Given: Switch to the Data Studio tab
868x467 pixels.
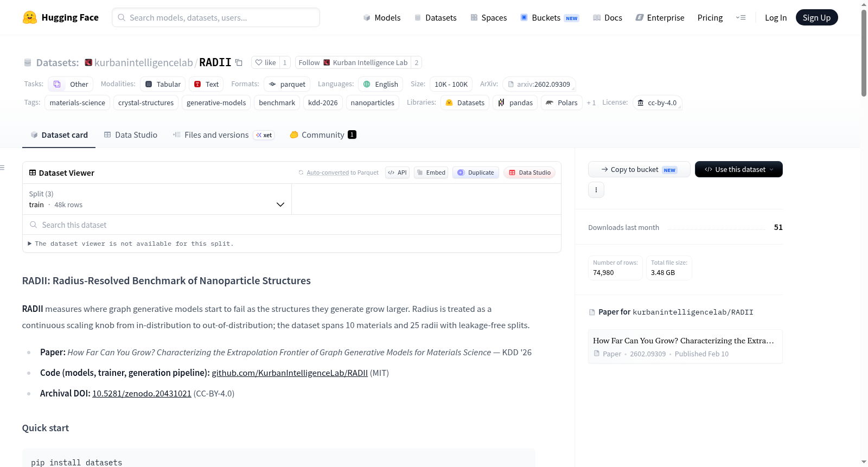Looking at the screenshot, I should [131, 135].
